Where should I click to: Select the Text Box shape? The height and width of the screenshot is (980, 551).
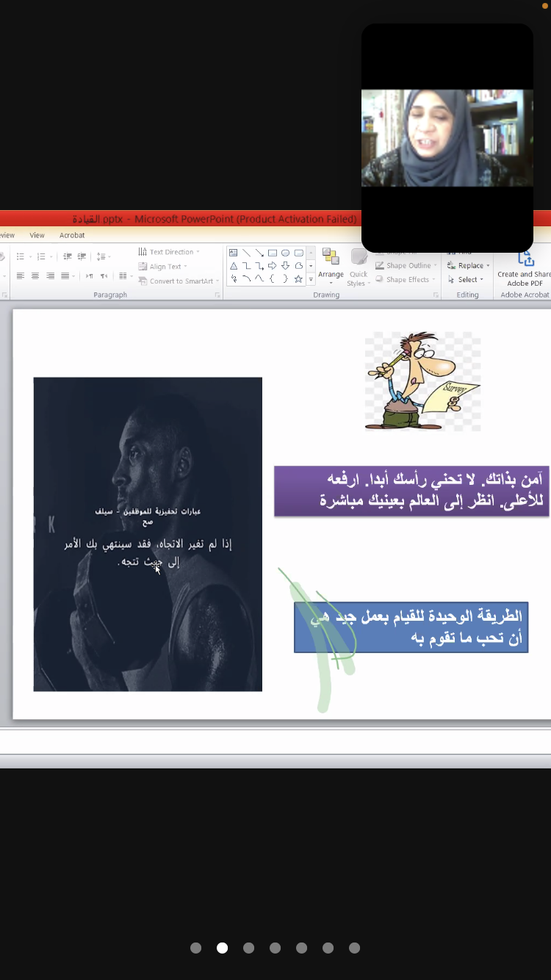click(233, 253)
